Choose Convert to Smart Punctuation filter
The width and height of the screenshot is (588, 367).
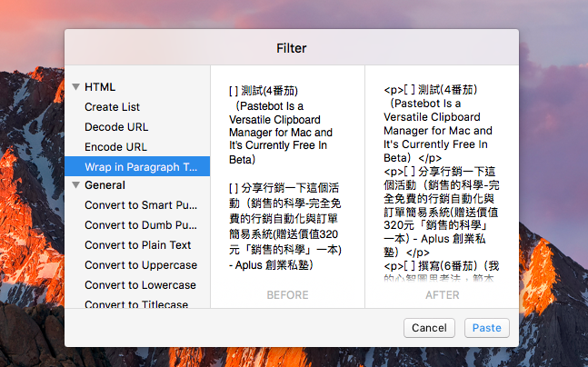[x=140, y=205]
